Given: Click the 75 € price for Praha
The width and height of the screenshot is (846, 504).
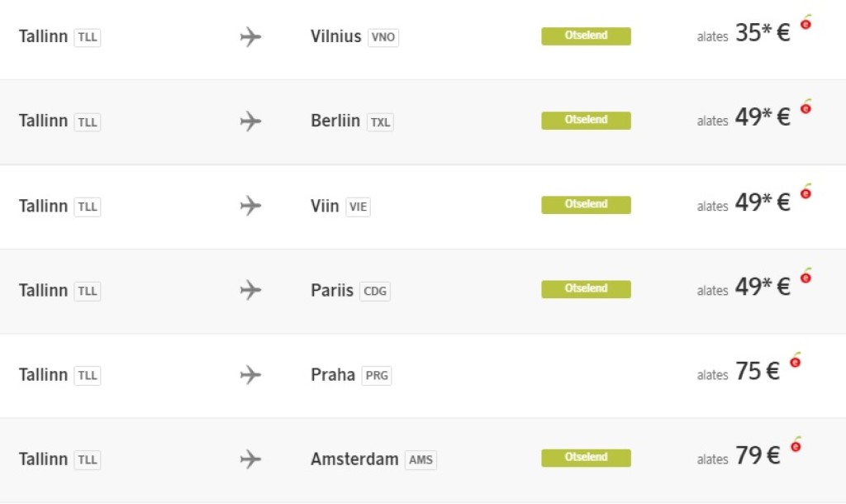Looking at the screenshot, I should pos(757,372).
